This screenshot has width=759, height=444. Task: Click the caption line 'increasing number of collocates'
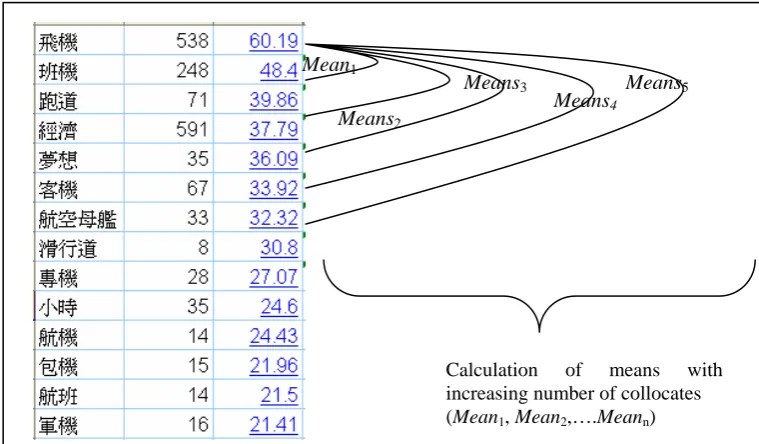click(573, 393)
